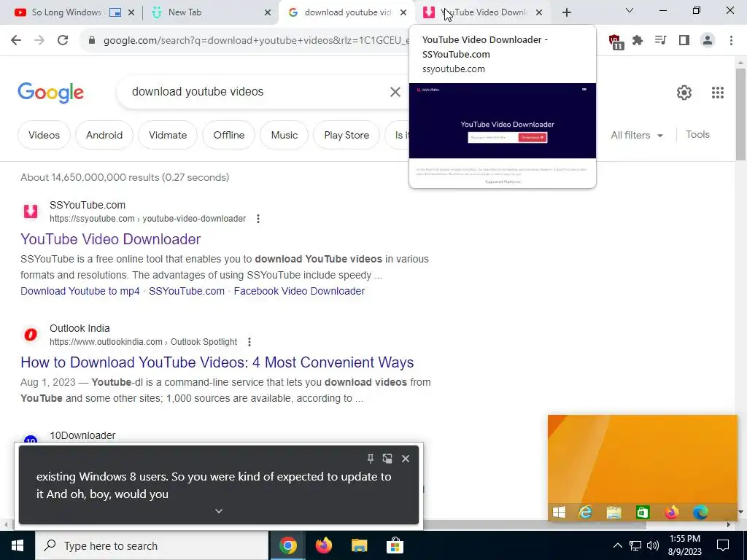Open options for SSYouTube result

click(x=258, y=219)
